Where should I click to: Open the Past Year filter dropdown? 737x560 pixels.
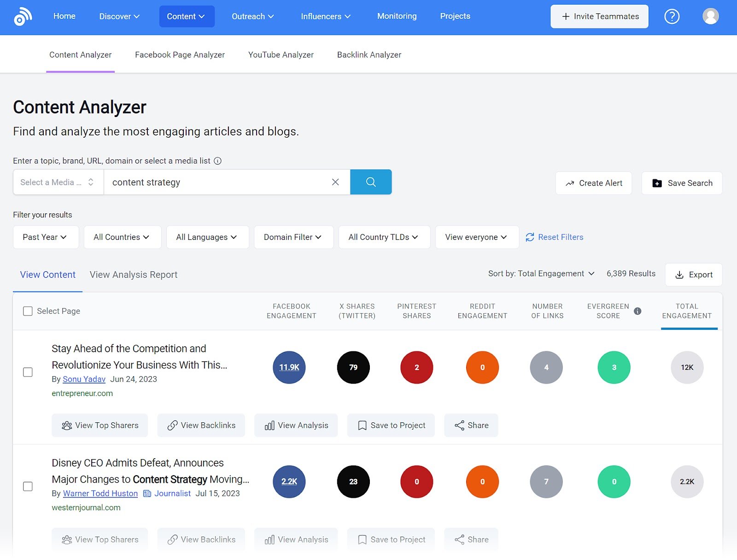coord(46,237)
